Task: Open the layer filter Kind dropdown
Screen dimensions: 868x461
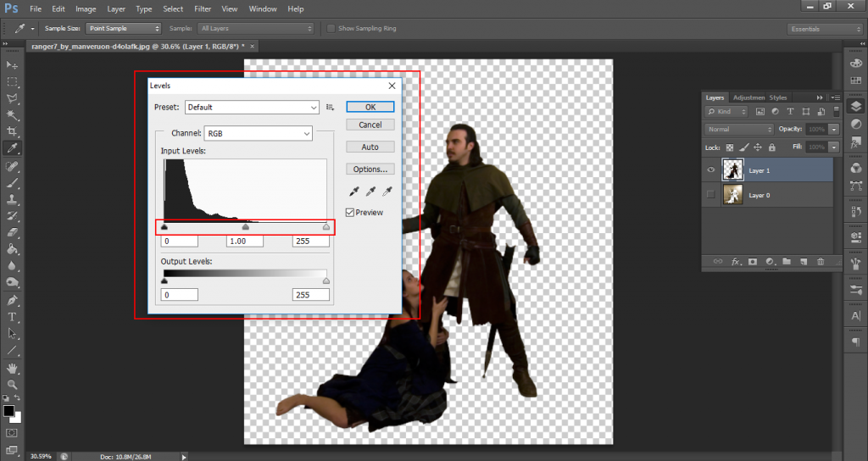Action: [x=726, y=111]
